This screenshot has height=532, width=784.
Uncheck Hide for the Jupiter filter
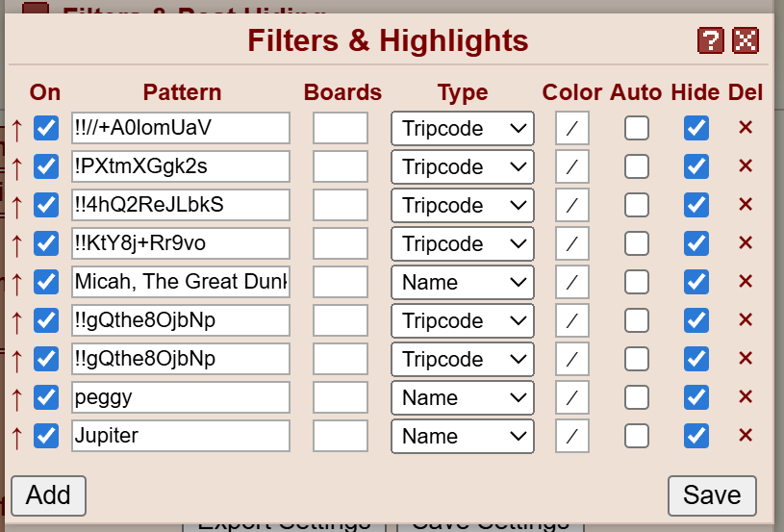[696, 436]
